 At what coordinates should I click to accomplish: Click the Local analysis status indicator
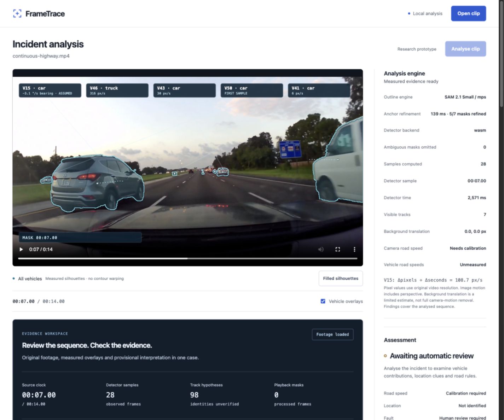click(x=425, y=13)
